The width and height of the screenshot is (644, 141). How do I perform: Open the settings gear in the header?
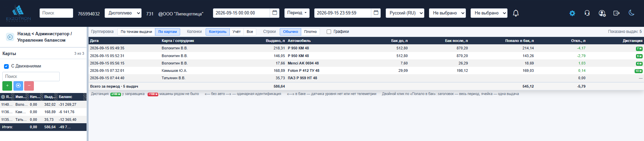point(572,13)
